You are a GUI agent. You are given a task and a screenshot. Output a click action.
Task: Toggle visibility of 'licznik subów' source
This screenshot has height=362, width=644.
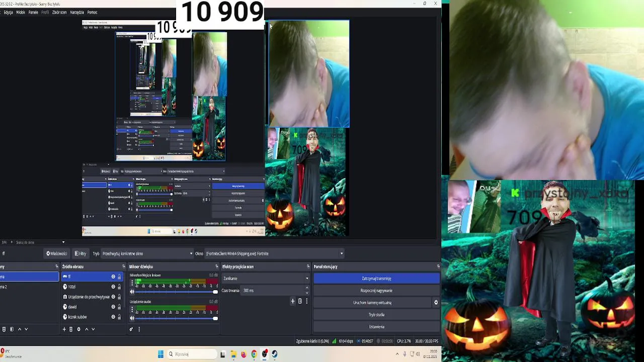[x=113, y=317]
